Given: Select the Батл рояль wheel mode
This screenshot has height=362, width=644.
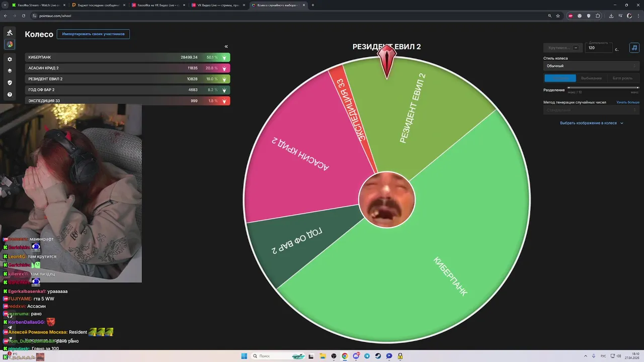Looking at the screenshot, I should 623,78.
